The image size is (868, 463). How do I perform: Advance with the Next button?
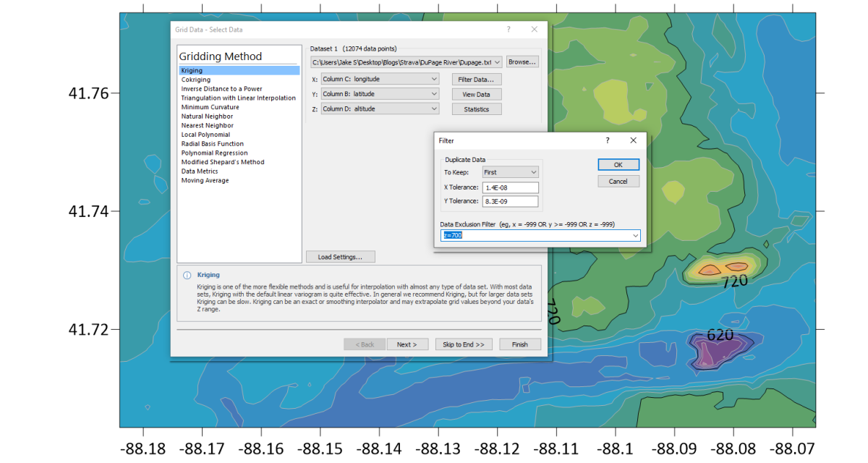tap(407, 344)
